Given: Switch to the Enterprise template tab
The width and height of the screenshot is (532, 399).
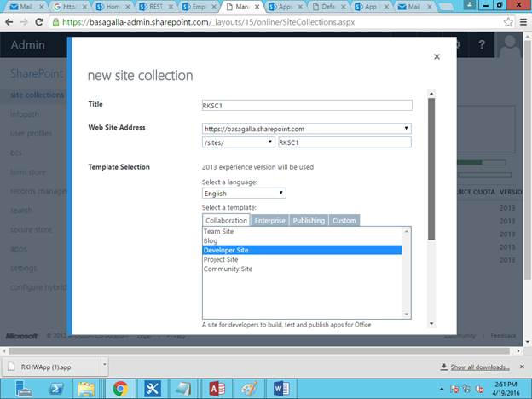Looking at the screenshot, I should point(269,221).
